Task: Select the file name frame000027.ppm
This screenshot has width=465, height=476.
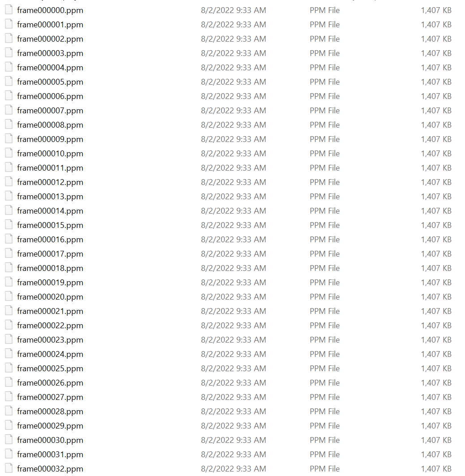Action: tap(50, 397)
